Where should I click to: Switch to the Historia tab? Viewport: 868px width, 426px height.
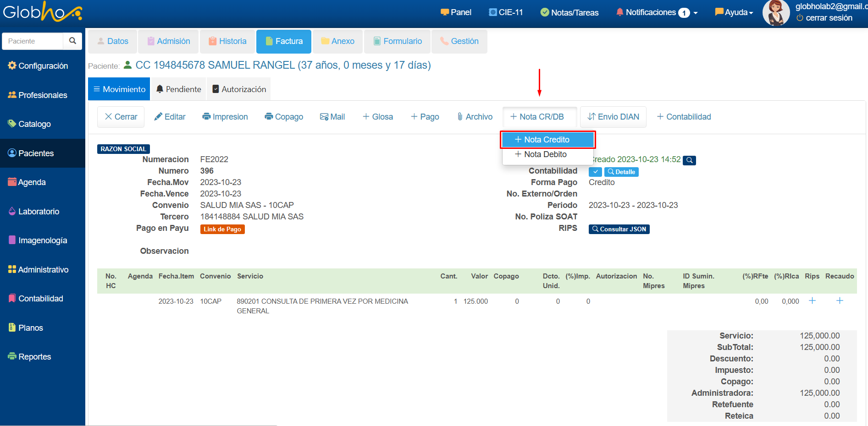227,41
